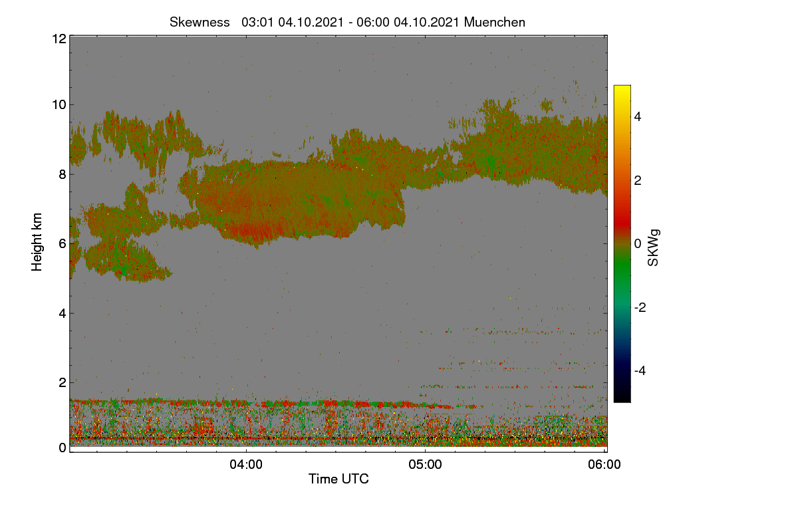Viewport: 798px width, 532px height.
Task: Click the 04:00 time tick label
Action: [x=246, y=465]
